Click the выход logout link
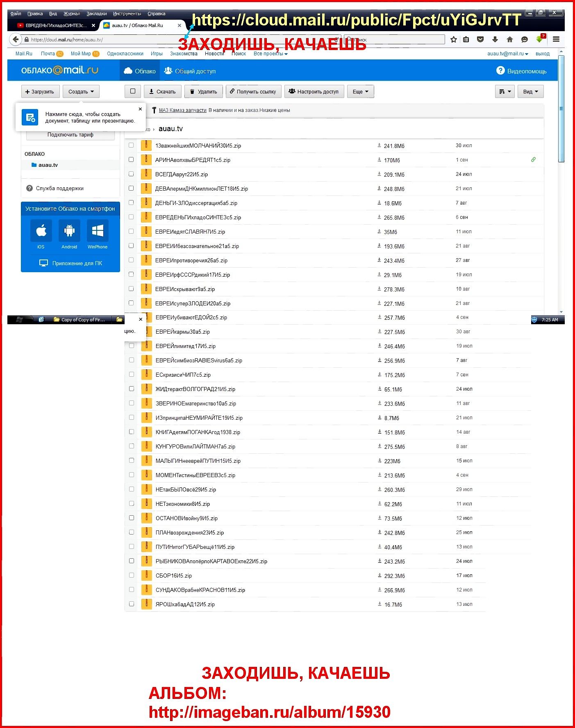The image size is (575, 728). point(542,54)
